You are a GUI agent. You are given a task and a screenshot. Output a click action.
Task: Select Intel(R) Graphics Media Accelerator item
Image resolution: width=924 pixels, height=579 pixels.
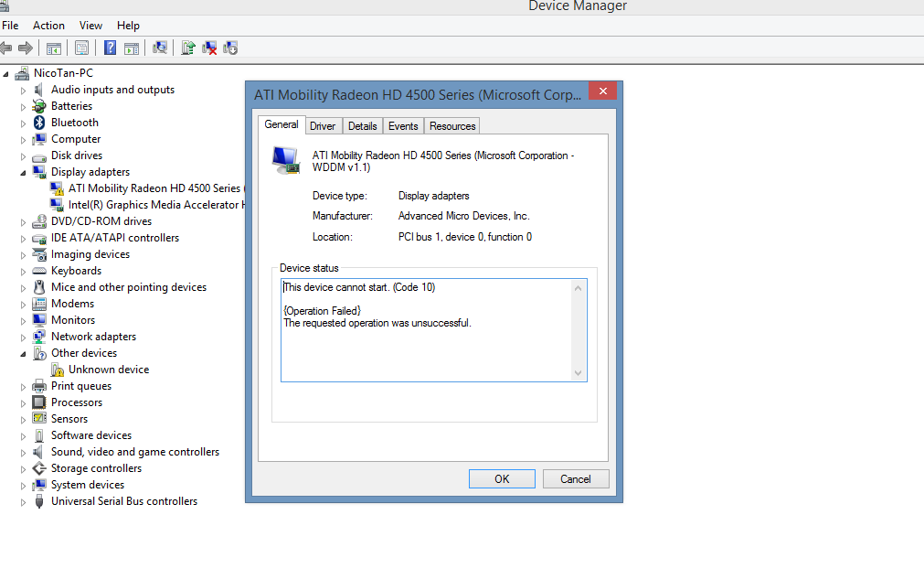157,205
